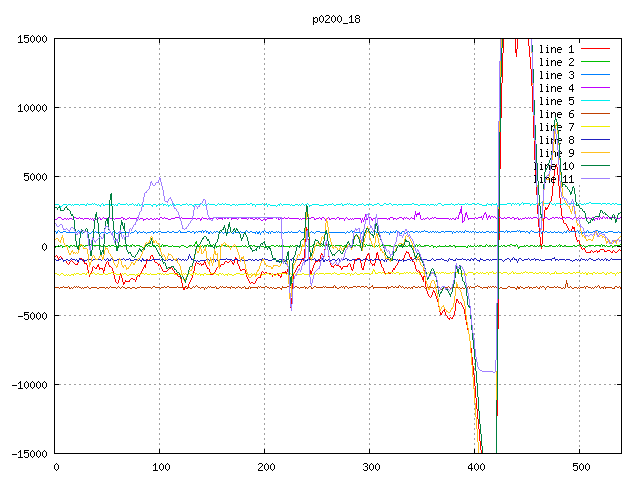640x480 pixels.
Task: Click the 300 x-axis tick label
Action: (370, 467)
